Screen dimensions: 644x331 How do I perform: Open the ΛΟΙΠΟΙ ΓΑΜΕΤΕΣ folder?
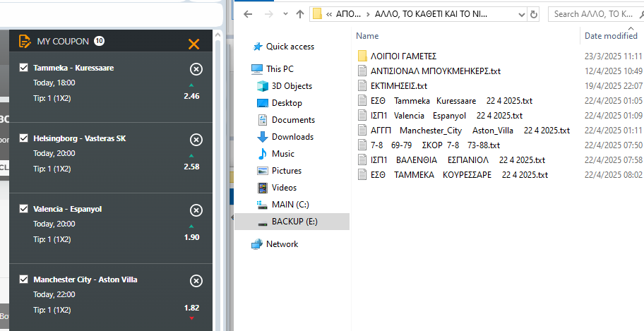[x=403, y=56]
